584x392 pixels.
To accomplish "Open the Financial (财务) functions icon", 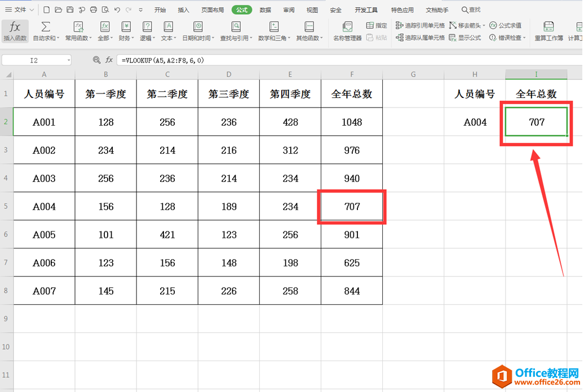I will coord(126,31).
